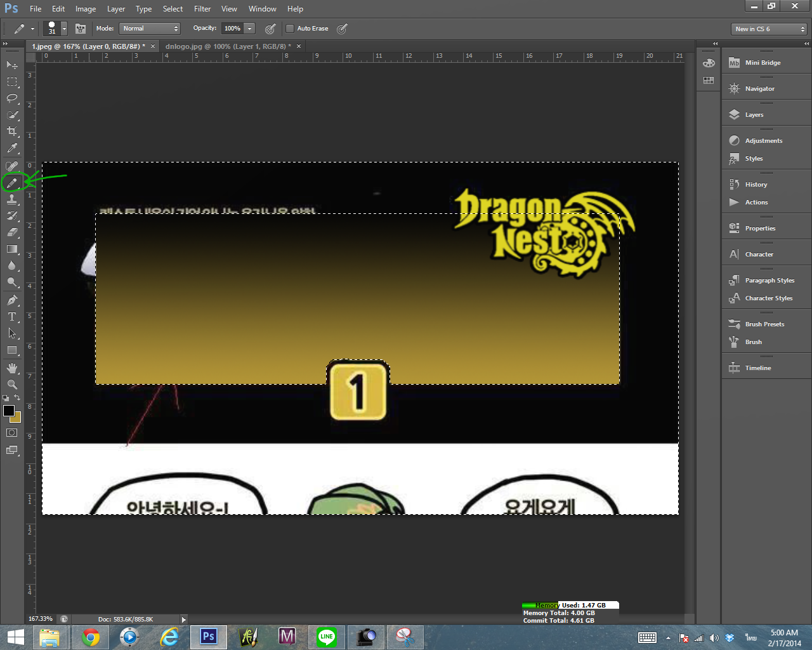Select the Path Selection tool
812x650 pixels.
tap(12, 333)
